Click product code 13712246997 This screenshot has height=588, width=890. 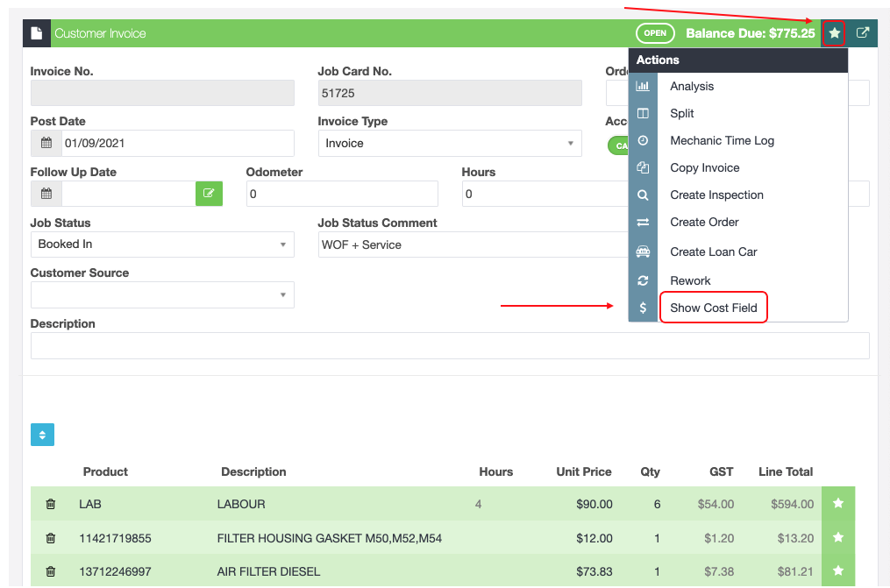coord(115,571)
